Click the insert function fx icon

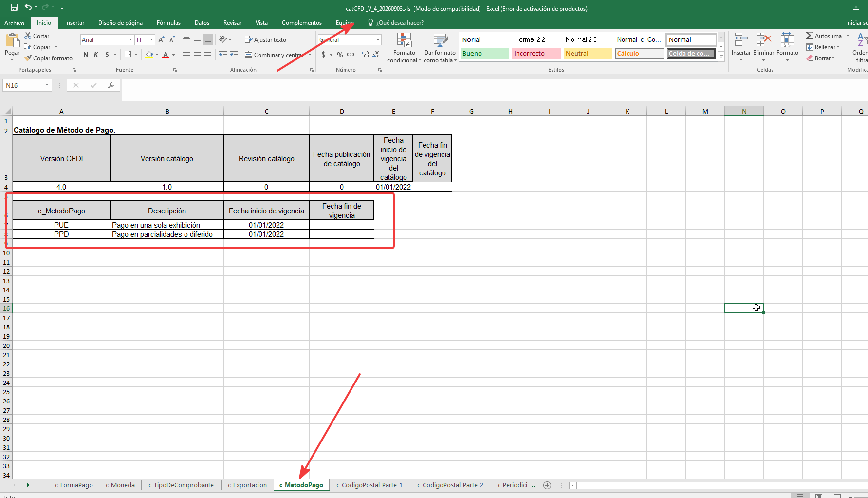point(111,85)
